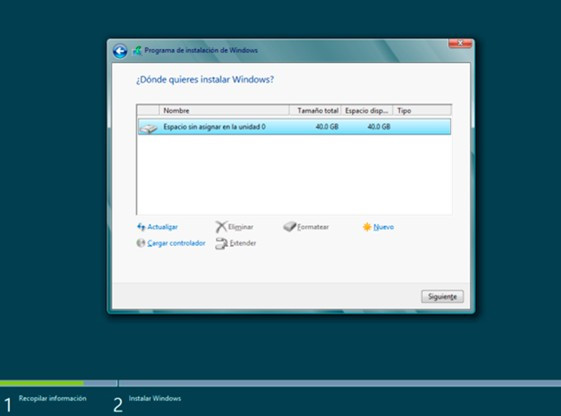This screenshot has height=416, width=561.
Task: Click the green installation progress bar
Action: (42, 383)
